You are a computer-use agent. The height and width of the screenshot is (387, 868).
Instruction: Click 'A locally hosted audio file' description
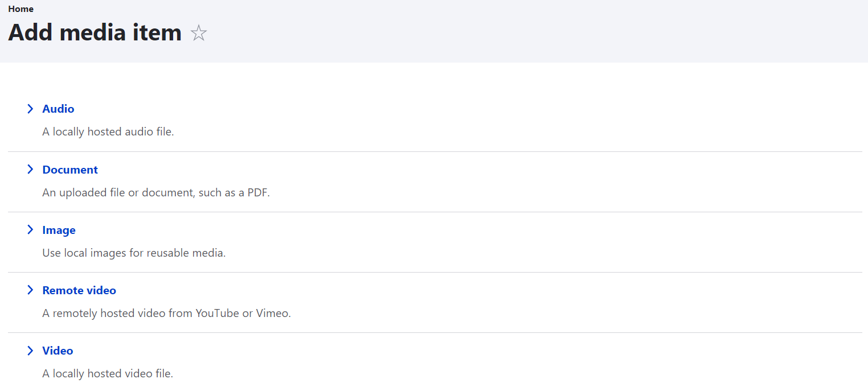(x=108, y=131)
